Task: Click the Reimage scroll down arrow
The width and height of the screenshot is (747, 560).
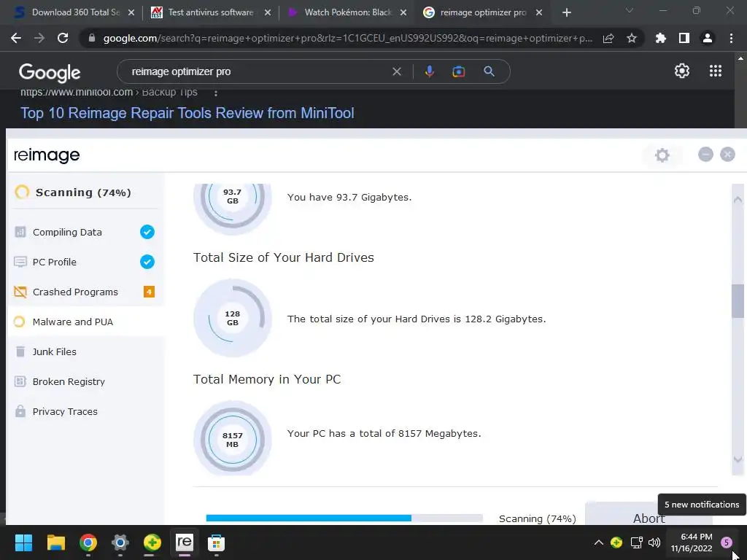Action: (x=738, y=459)
